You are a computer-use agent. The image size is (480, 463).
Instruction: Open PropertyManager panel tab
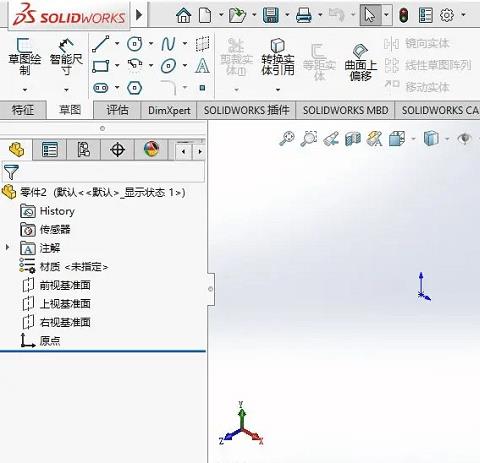point(50,150)
